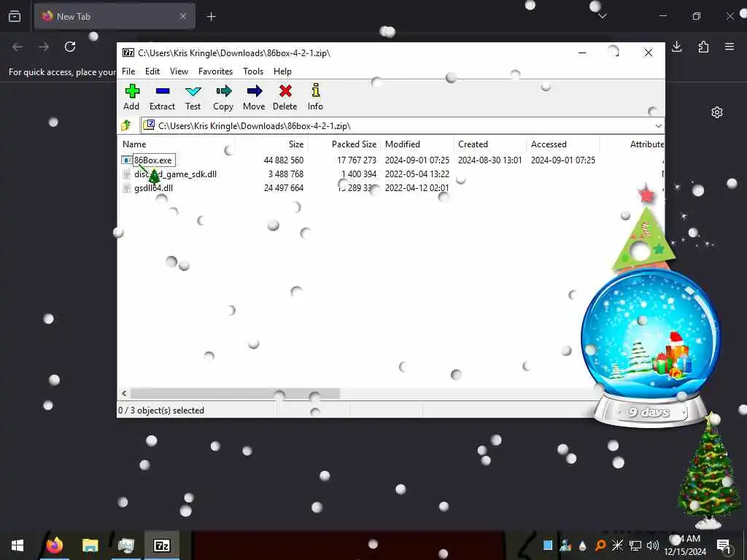Sort by the Modified column header

click(x=402, y=144)
